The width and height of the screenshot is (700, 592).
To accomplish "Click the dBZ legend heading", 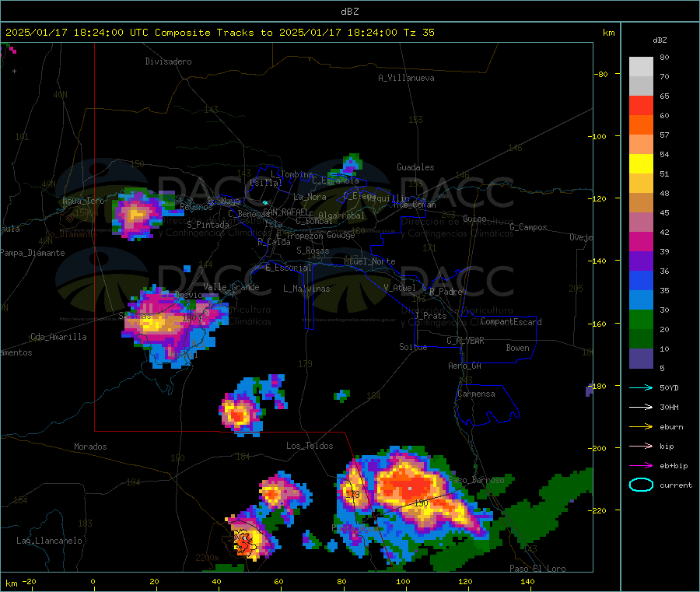I will (660, 40).
